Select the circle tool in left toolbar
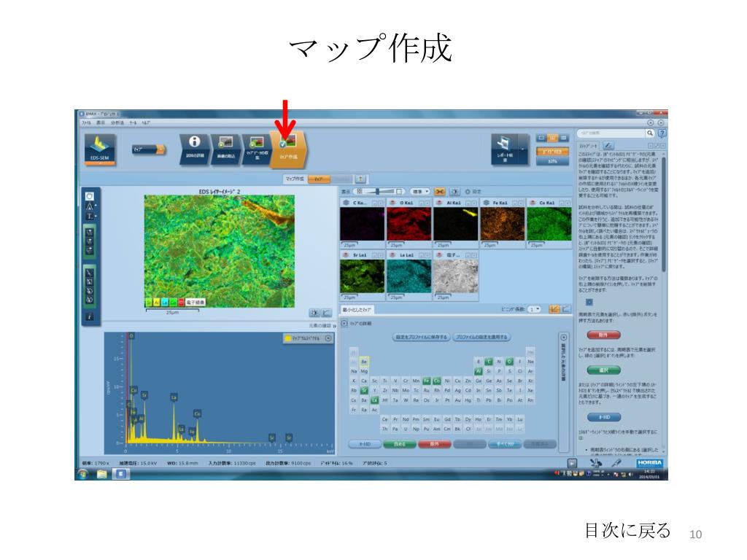 pyautogui.click(x=89, y=196)
